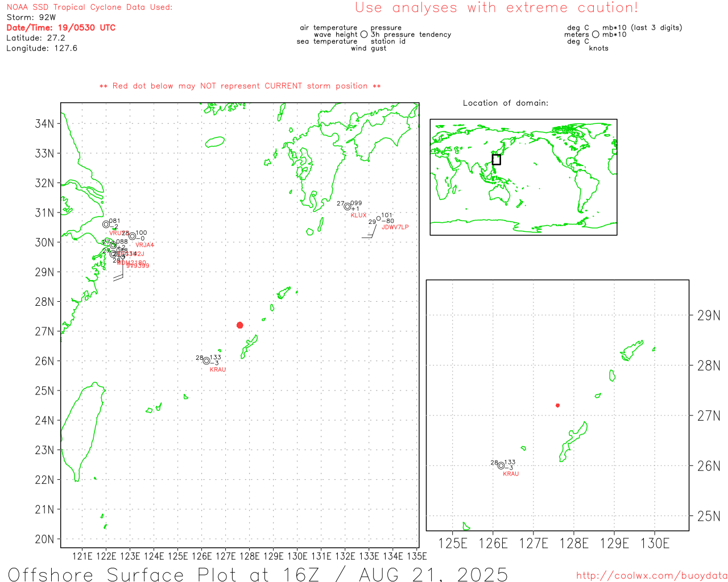Select the KRAU station circle on main map

(206, 361)
